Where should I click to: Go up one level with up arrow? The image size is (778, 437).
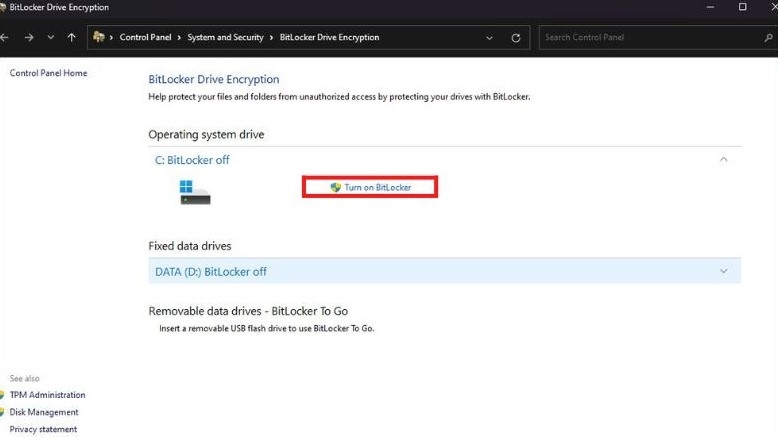tap(71, 37)
